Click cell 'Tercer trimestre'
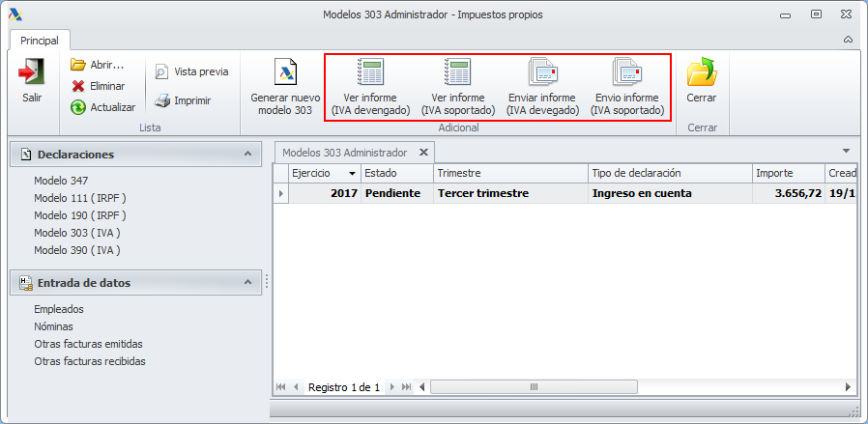The image size is (868, 424). pos(510,193)
